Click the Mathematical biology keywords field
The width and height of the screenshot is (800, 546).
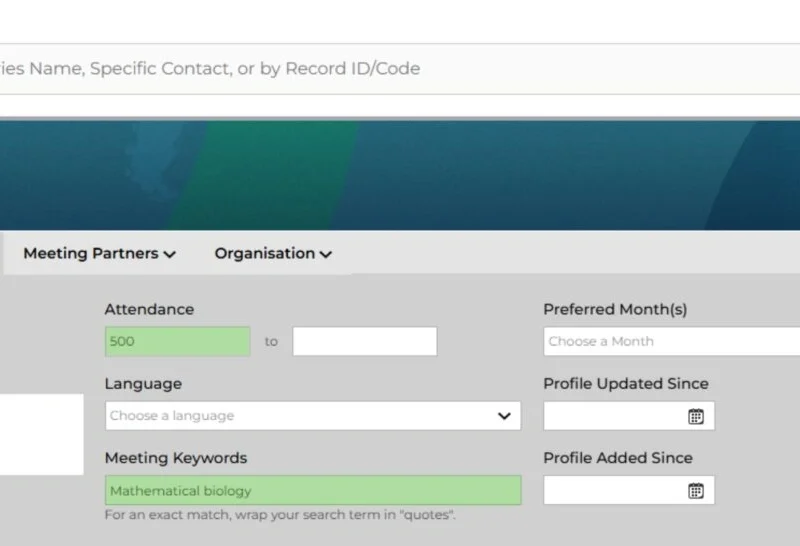click(313, 490)
